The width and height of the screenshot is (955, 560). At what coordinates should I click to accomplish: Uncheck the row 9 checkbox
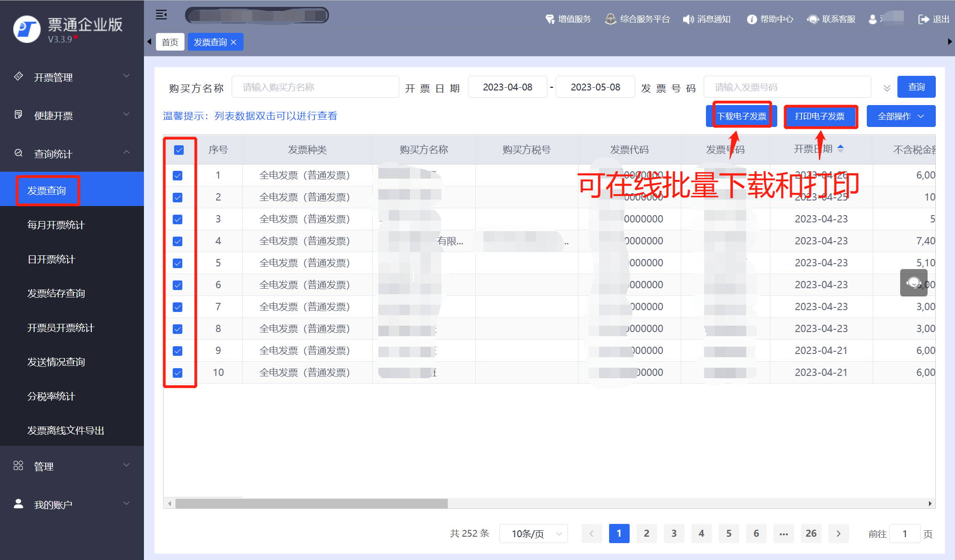(x=178, y=351)
